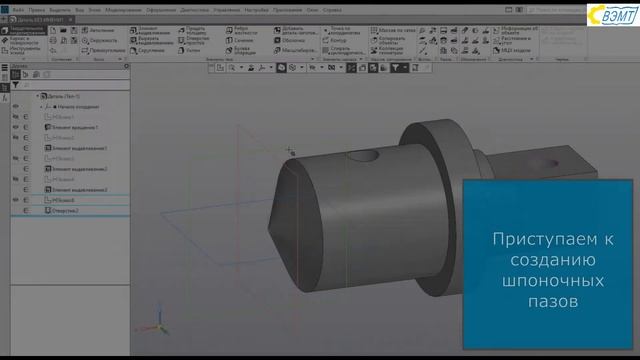
Task: Expand the Эскиз ribbon panel arrow
Action: click(x=120, y=59)
